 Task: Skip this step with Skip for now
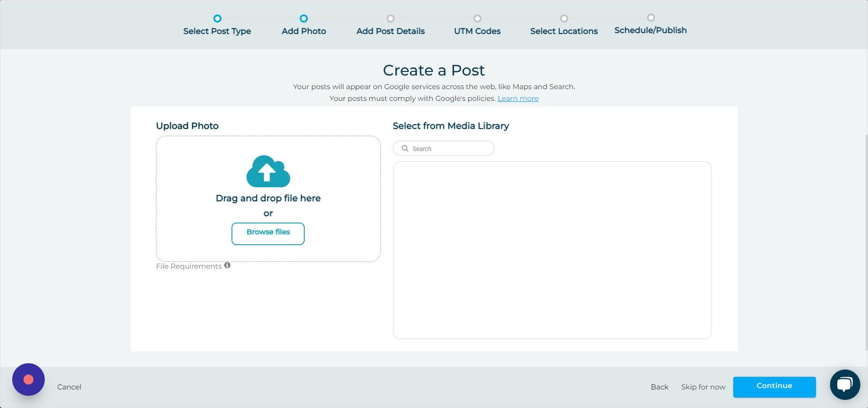click(703, 387)
